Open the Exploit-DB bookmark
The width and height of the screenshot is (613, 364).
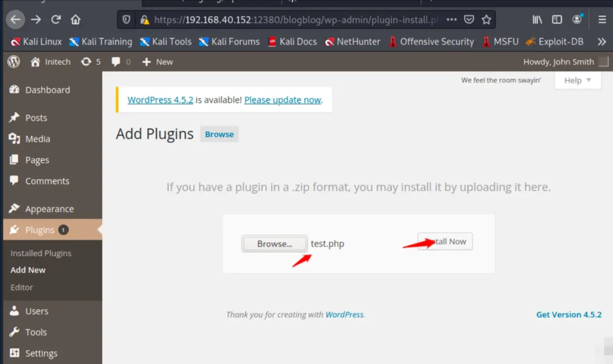click(555, 42)
